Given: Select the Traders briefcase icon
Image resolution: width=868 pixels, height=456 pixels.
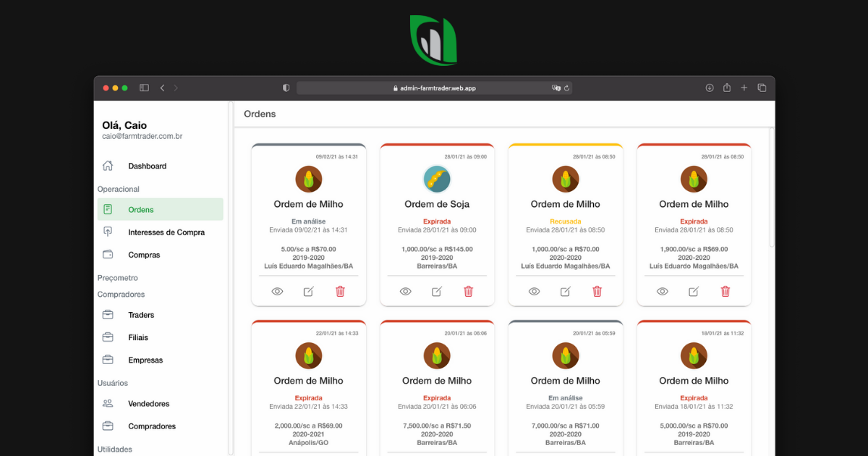Looking at the screenshot, I should 108,314.
